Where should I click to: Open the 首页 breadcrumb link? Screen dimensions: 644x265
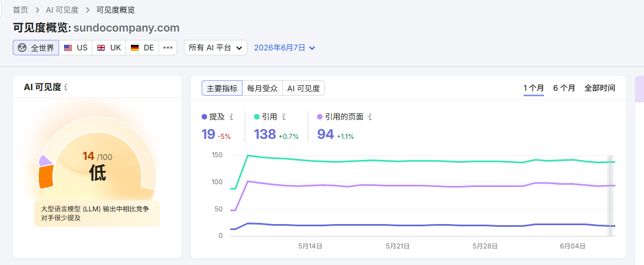pyautogui.click(x=20, y=9)
